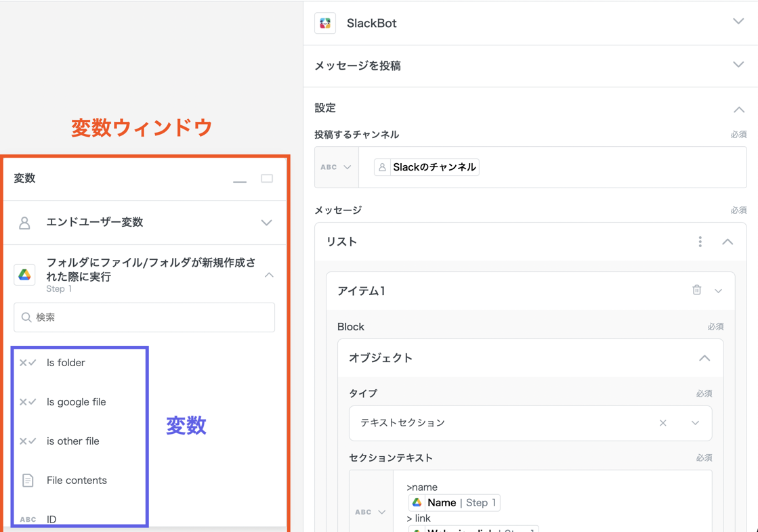This screenshot has height=532, width=758.
Task: Select the is other file variable
Action: point(72,441)
